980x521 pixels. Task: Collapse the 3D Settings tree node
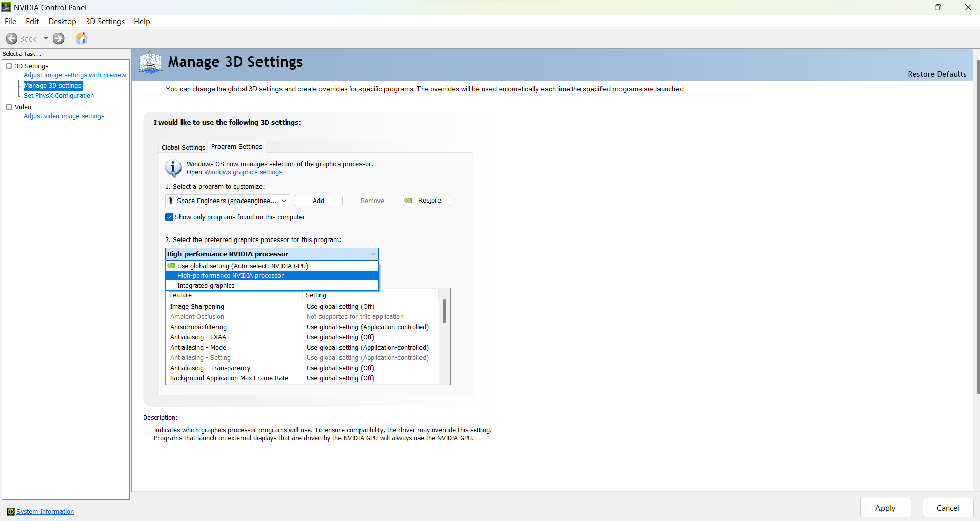(x=9, y=66)
